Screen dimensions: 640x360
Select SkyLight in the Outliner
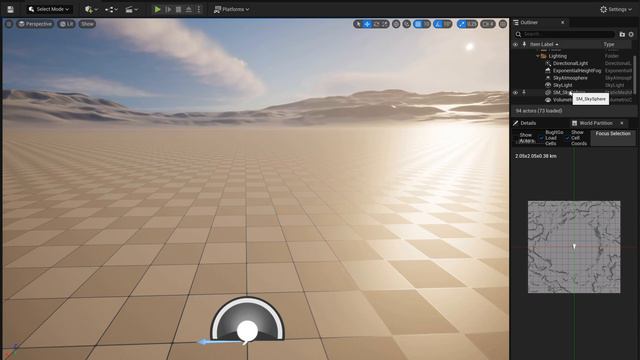click(x=562, y=85)
